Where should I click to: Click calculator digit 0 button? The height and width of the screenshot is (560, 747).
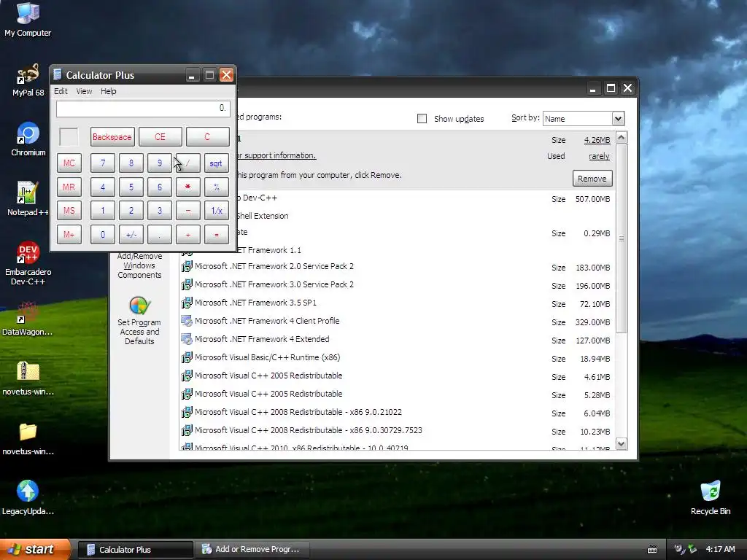point(102,234)
